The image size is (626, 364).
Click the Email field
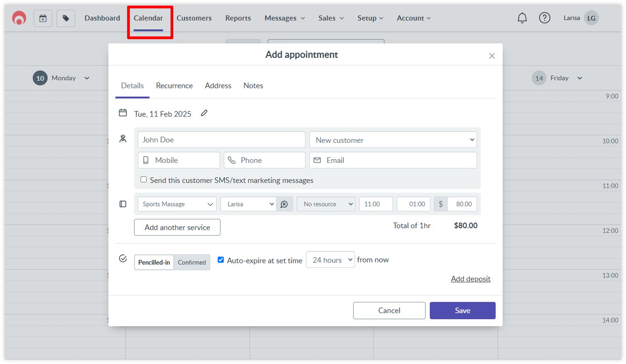(x=393, y=160)
